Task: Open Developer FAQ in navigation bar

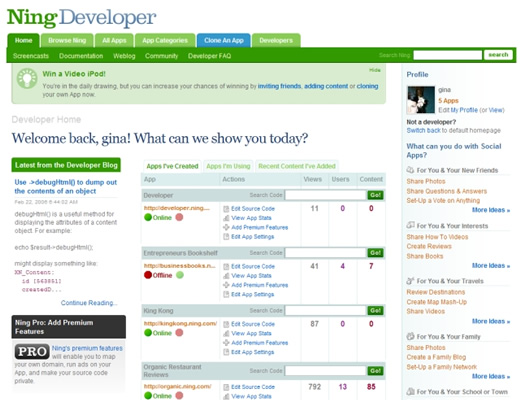Action: pyautogui.click(x=209, y=56)
